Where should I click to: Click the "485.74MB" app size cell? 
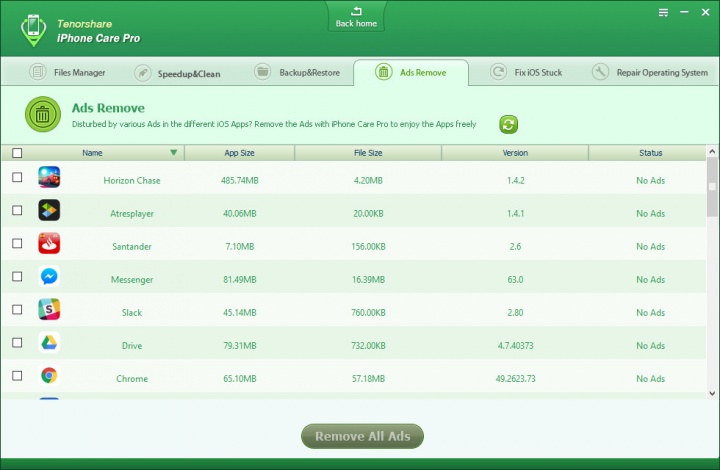coord(239,180)
